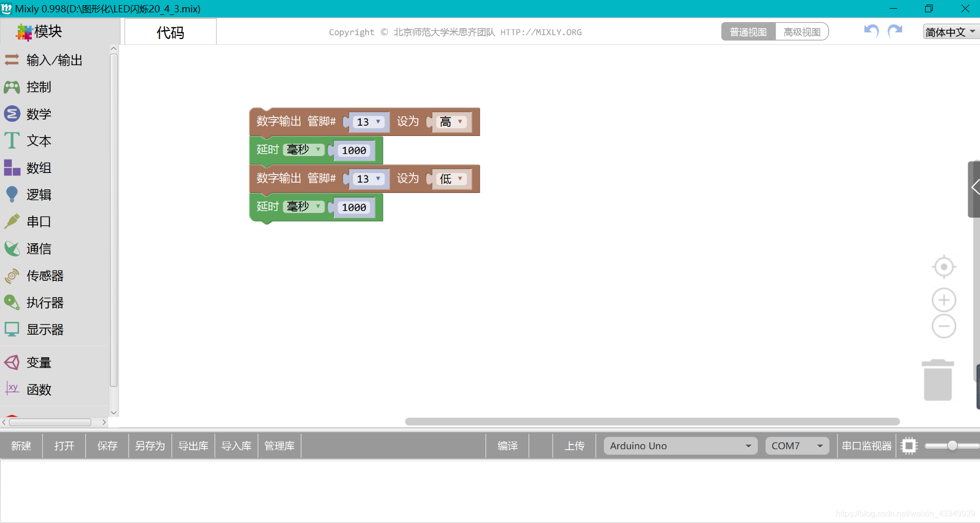Image resolution: width=980 pixels, height=523 pixels.
Task: Click the trash can icon
Action: point(938,380)
